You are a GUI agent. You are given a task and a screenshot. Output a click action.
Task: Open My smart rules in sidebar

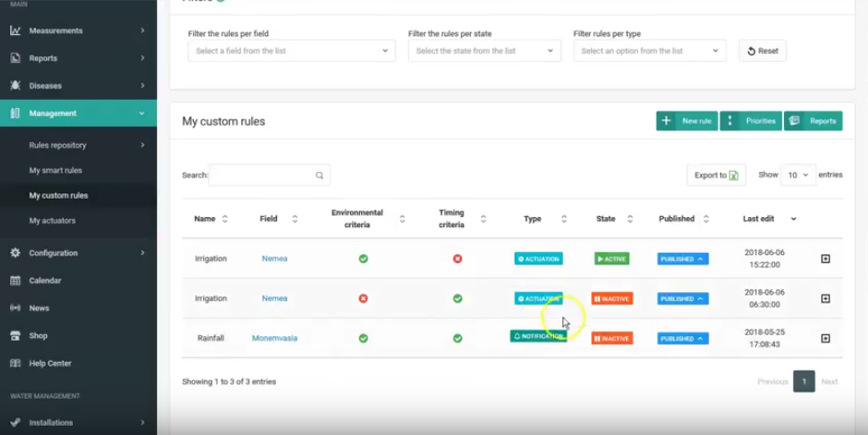55,171
